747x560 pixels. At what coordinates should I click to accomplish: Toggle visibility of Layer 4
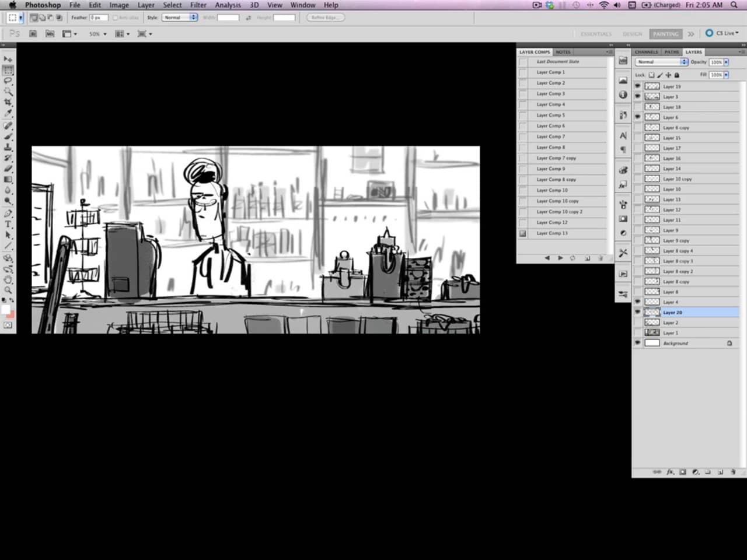click(x=637, y=302)
